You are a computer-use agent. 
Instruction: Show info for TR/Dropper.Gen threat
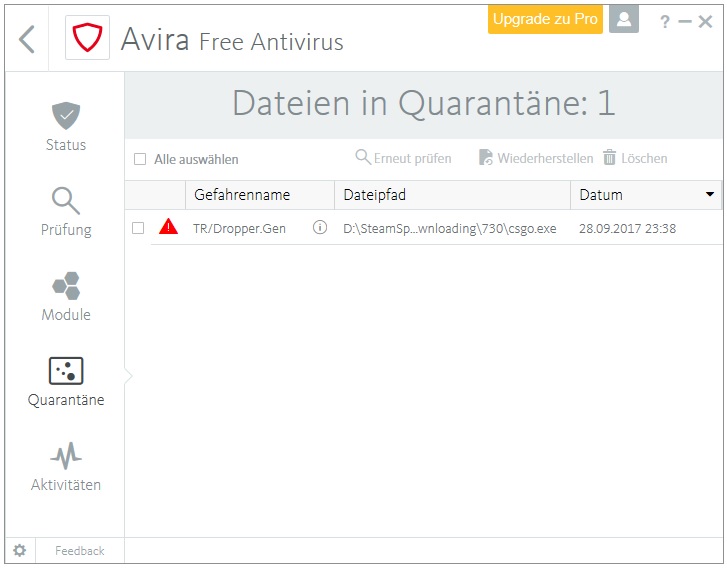[x=320, y=227]
